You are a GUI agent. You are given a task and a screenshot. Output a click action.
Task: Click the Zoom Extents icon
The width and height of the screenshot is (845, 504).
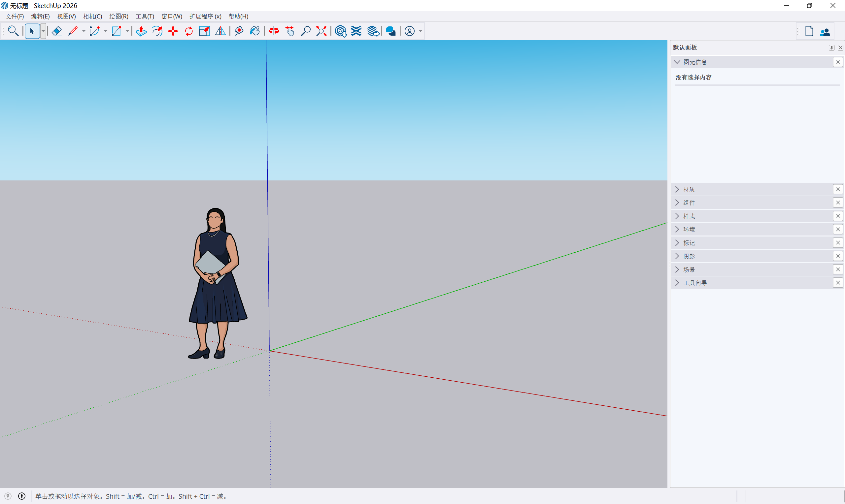321,31
